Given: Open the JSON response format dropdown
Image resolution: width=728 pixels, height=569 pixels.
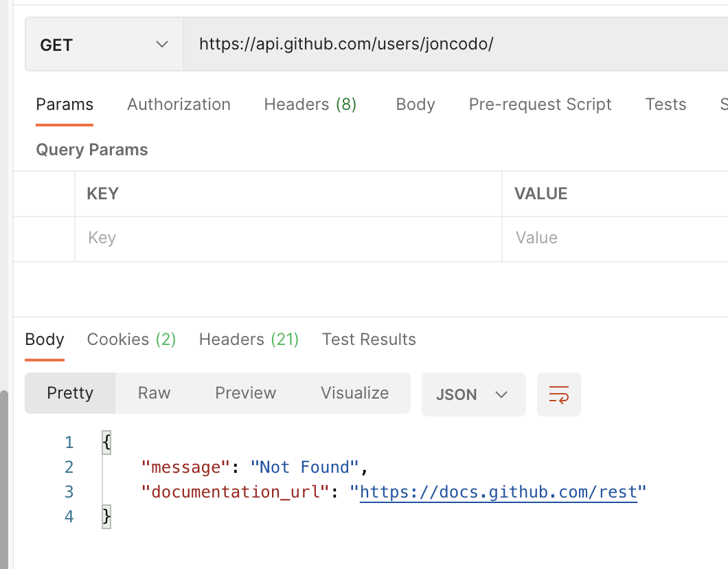Looking at the screenshot, I should point(473,394).
